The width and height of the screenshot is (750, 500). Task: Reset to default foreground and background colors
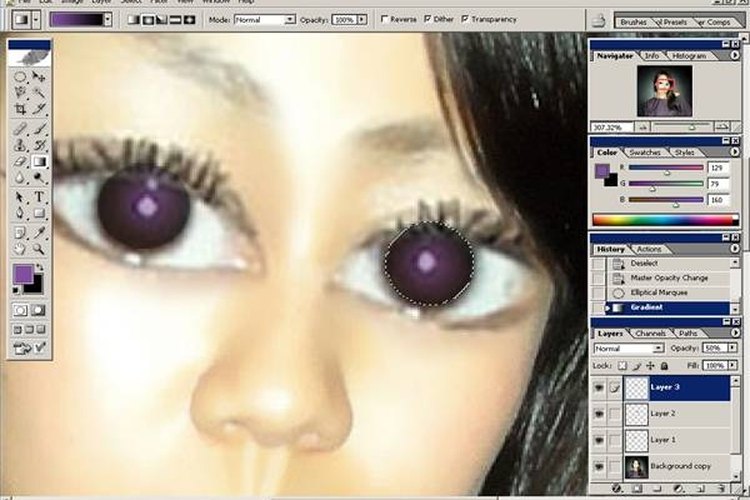[16, 290]
